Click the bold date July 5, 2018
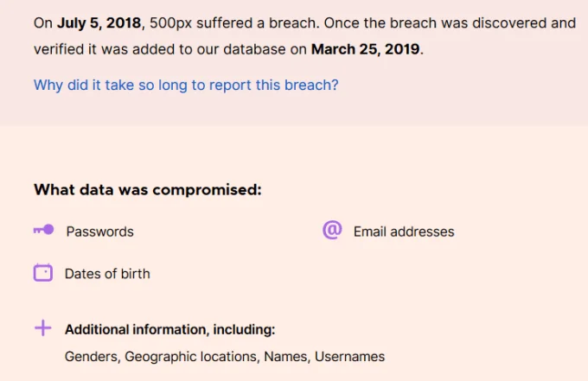588x381 pixels. (x=99, y=23)
